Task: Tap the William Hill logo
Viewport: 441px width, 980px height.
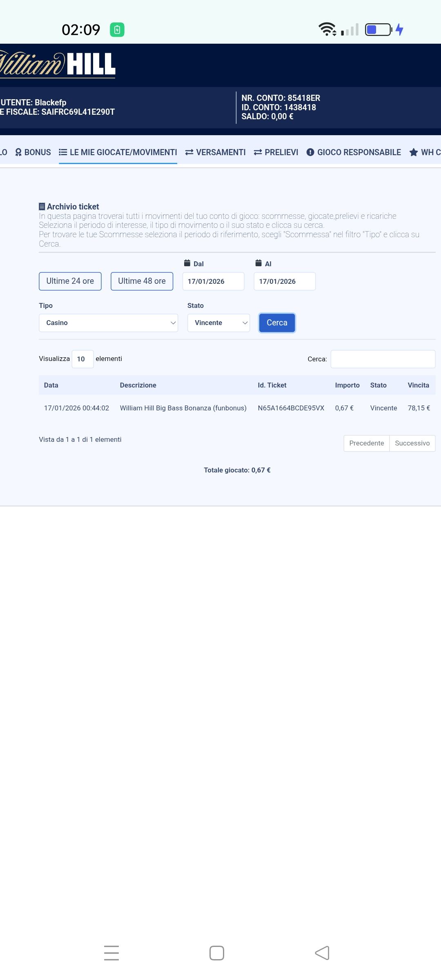Action: (57, 65)
